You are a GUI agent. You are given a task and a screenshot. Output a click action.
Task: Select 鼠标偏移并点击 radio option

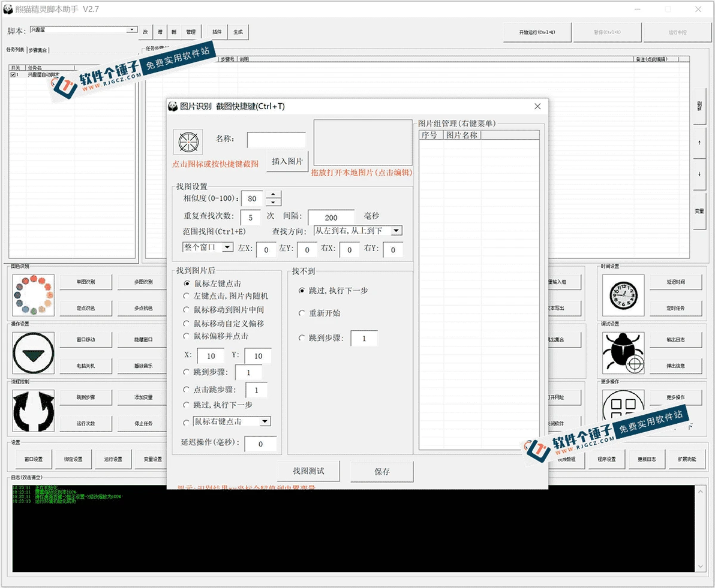186,336
